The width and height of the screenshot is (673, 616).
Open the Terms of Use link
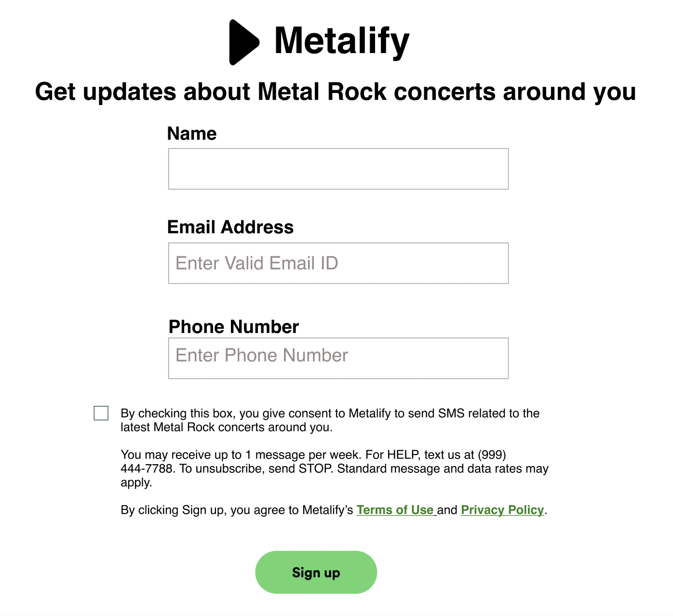[x=396, y=510]
